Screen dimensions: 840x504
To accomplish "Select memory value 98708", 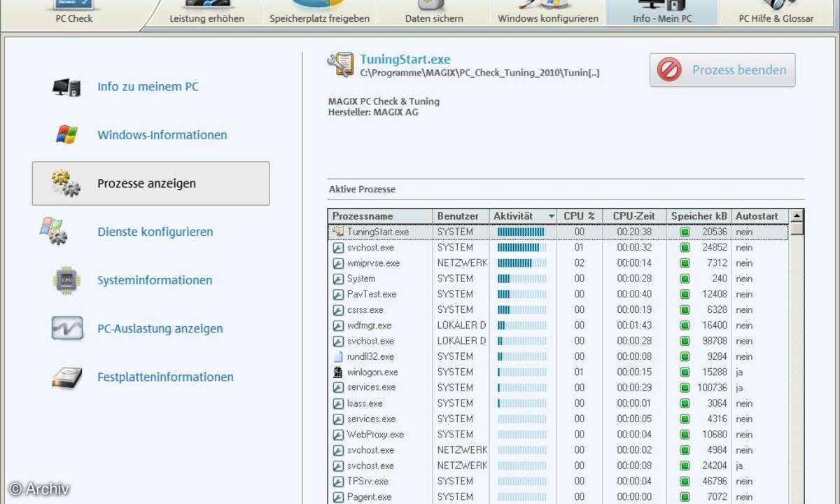I will [x=715, y=341].
